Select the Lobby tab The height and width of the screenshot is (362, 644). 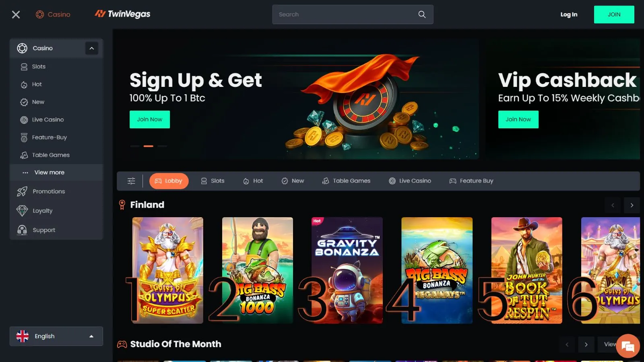169,181
